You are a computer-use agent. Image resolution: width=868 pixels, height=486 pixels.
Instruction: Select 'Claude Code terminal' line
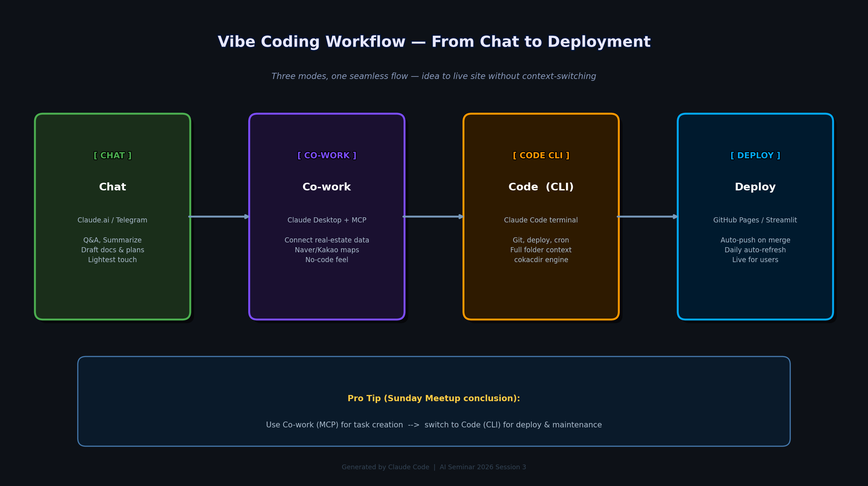pos(541,220)
